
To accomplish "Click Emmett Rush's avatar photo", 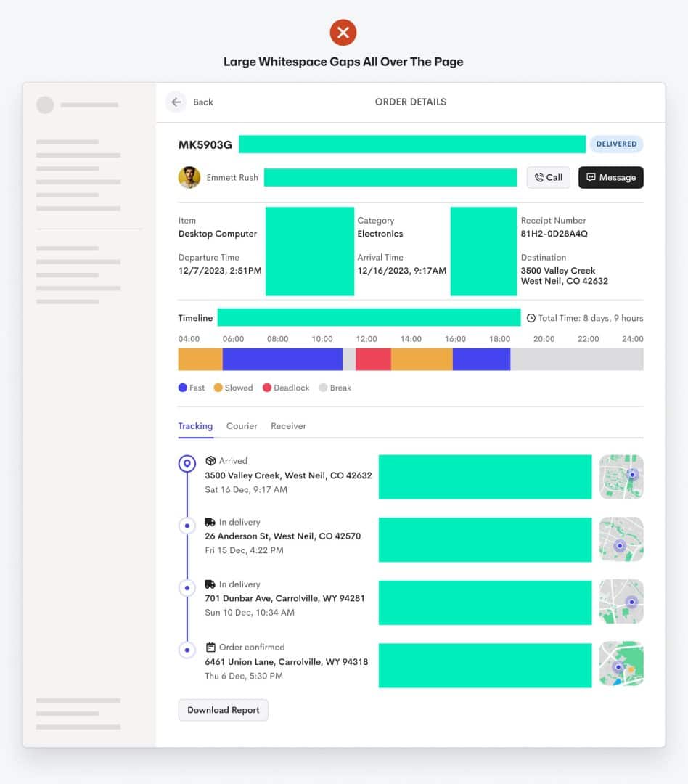I will tap(189, 178).
